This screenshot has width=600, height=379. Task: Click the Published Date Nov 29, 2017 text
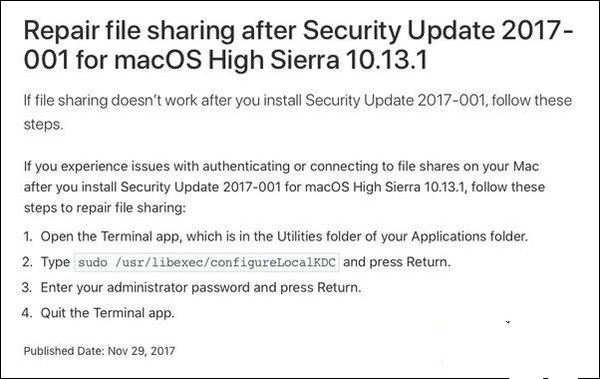pyautogui.click(x=99, y=351)
